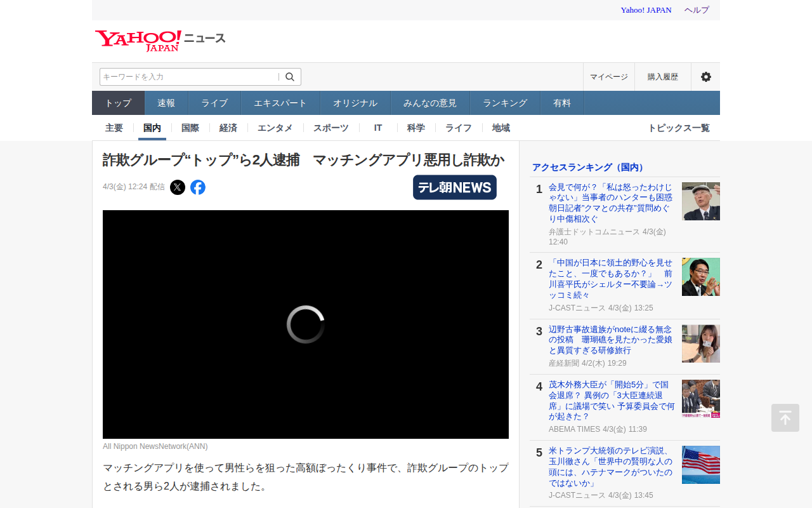This screenshot has height=508, width=812.
Task: Share article on X (Twitter)
Action: tap(178, 187)
